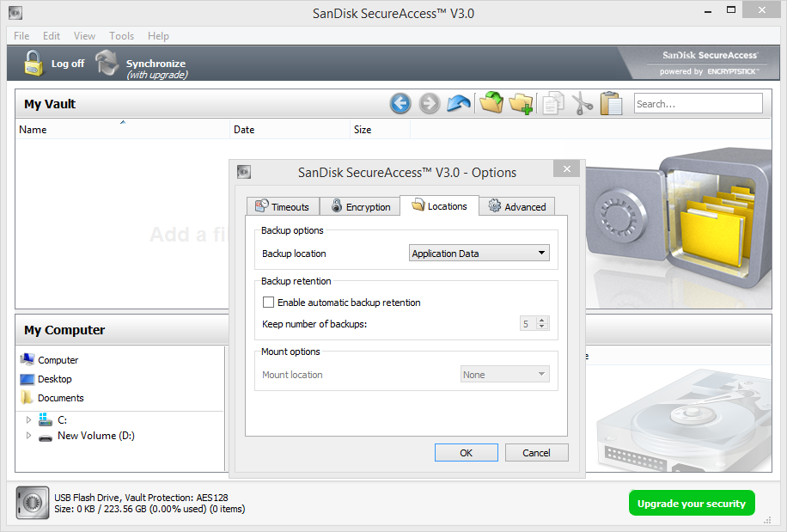This screenshot has width=787, height=532.
Task: Click the blue curved up-level arrow icon
Action: tap(459, 104)
